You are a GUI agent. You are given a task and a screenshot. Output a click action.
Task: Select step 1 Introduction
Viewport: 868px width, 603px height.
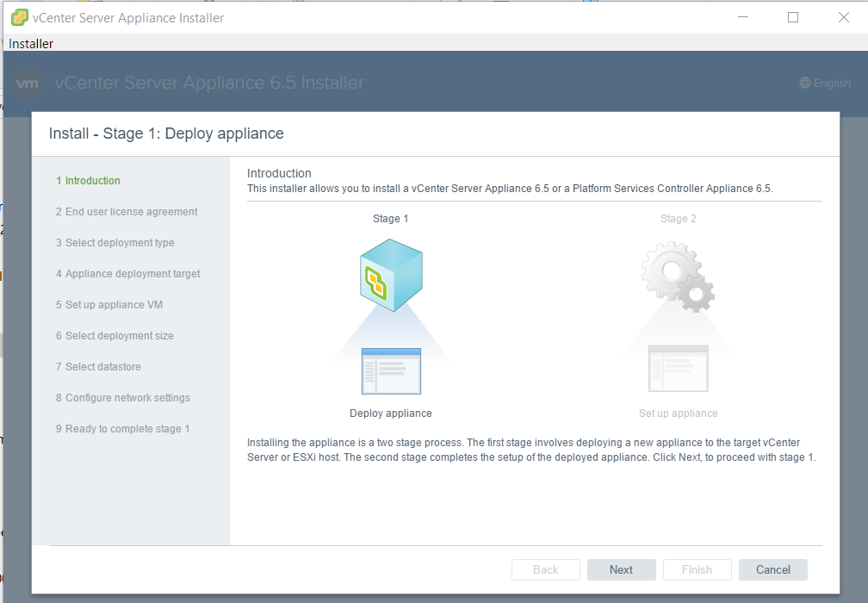(x=88, y=181)
